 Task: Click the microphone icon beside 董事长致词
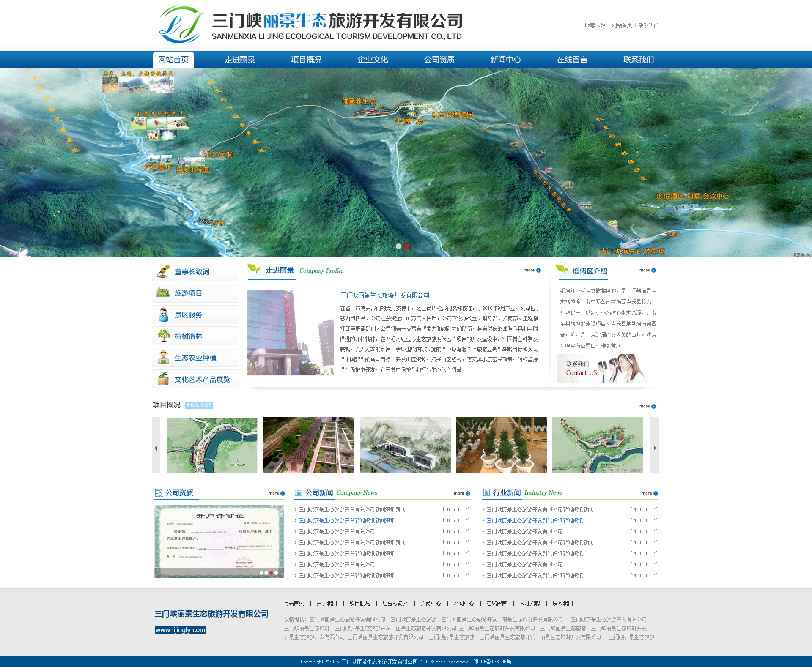click(x=163, y=271)
